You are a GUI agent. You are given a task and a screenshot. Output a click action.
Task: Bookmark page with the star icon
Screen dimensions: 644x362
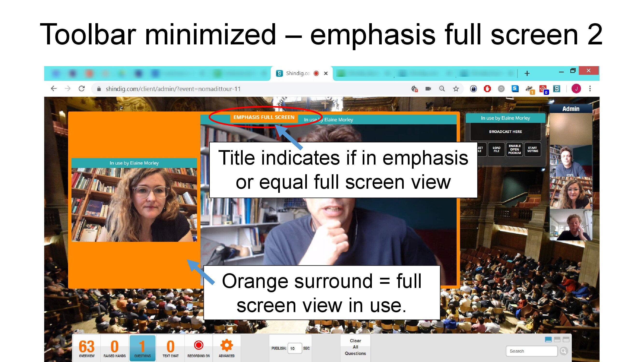coord(456,89)
